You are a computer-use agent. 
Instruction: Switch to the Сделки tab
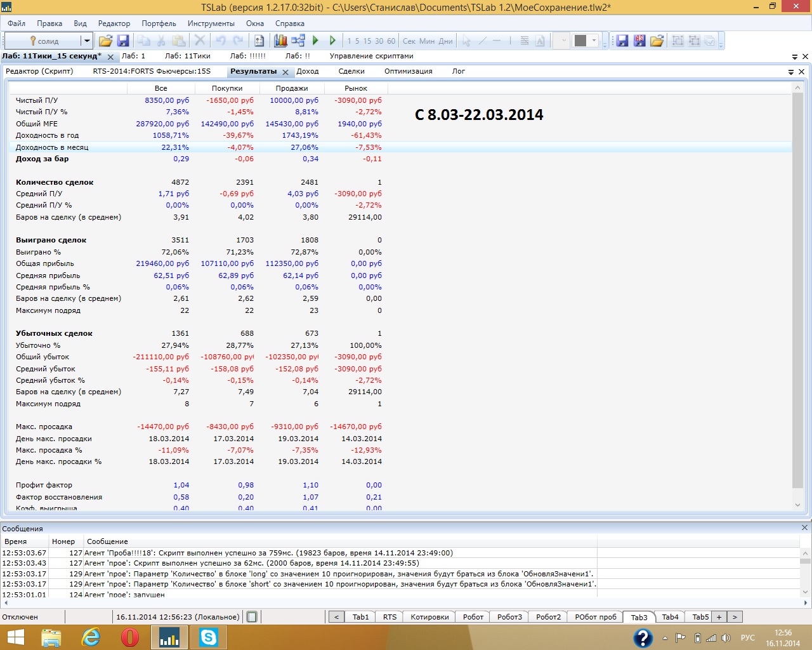tap(351, 72)
